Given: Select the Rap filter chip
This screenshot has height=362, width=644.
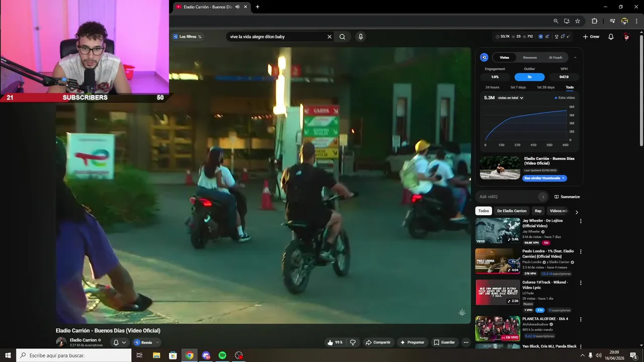Looking at the screenshot, I should [x=538, y=211].
